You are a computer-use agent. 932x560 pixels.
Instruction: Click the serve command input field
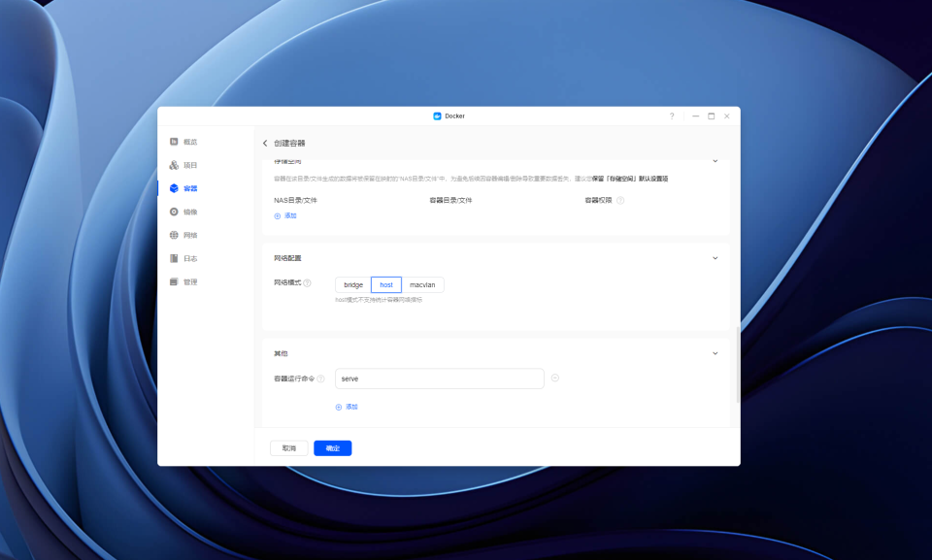[439, 379]
